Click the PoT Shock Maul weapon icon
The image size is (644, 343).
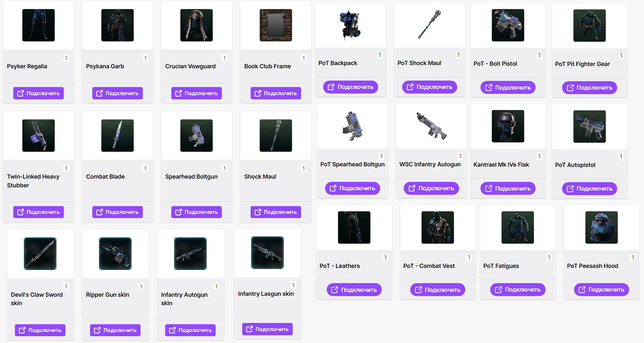[x=430, y=24]
